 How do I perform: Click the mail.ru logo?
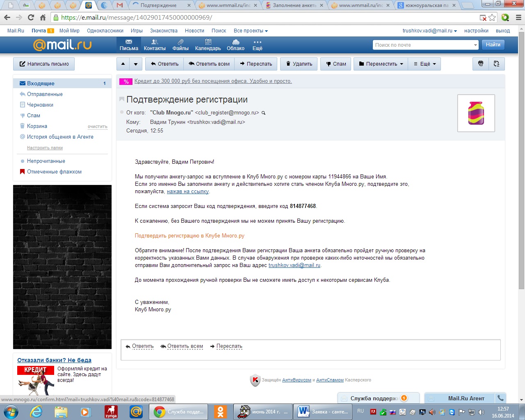pos(62,45)
